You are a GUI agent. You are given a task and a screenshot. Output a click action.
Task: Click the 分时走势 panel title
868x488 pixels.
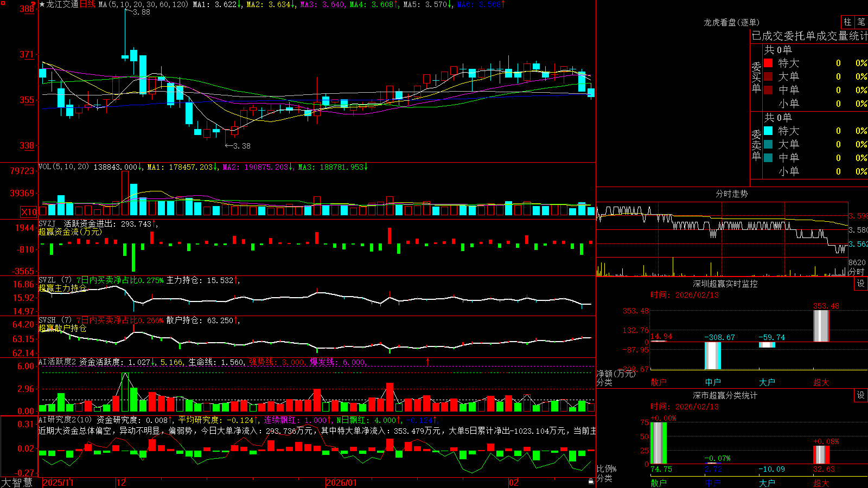click(x=731, y=194)
